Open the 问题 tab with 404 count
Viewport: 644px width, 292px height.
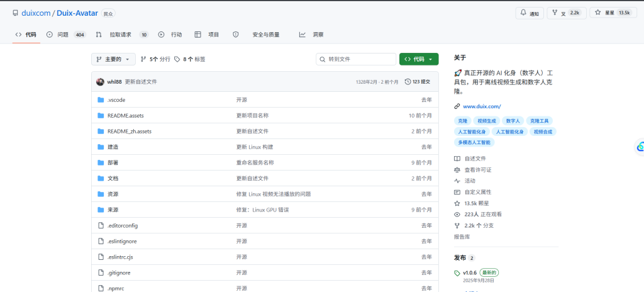66,35
